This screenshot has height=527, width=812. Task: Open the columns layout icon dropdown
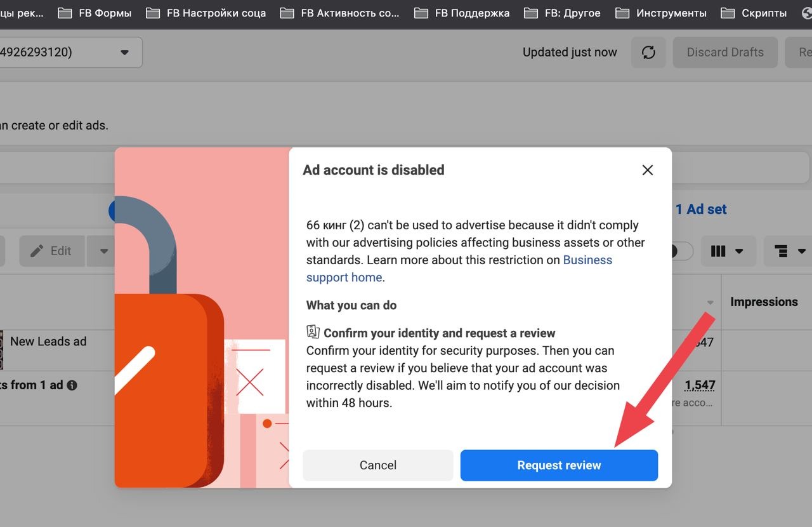pyautogui.click(x=727, y=251)
